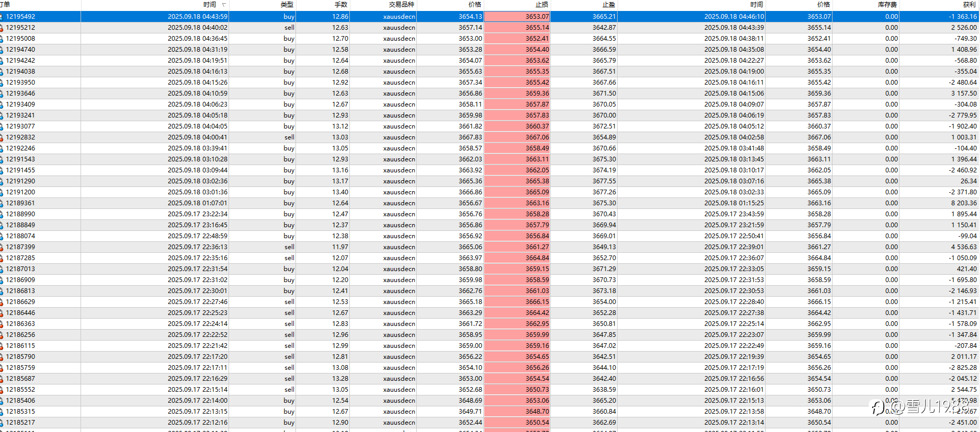Click take-profit value 3665.21 in highlighted row
980x432 pixels.
coord(604,17)
